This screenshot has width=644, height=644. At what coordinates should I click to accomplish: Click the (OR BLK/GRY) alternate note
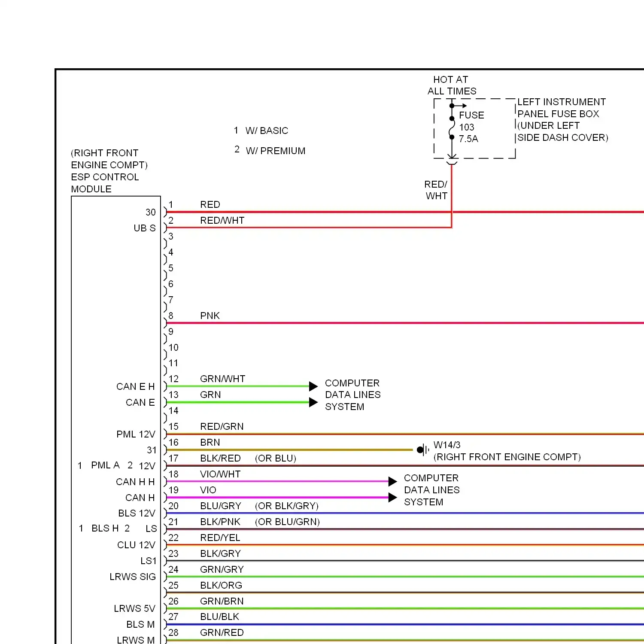click(287, 506)
